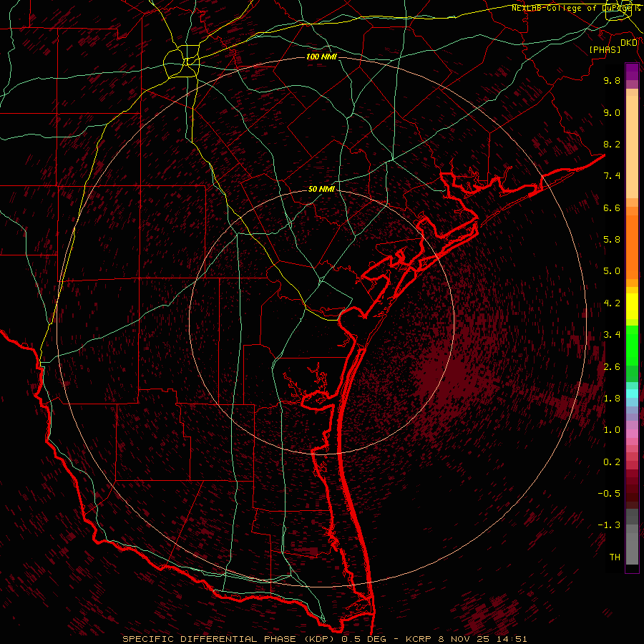Screen dimensions: 644x644
Task: Click the TH label on color scale
Action: (x=615, y=557)
